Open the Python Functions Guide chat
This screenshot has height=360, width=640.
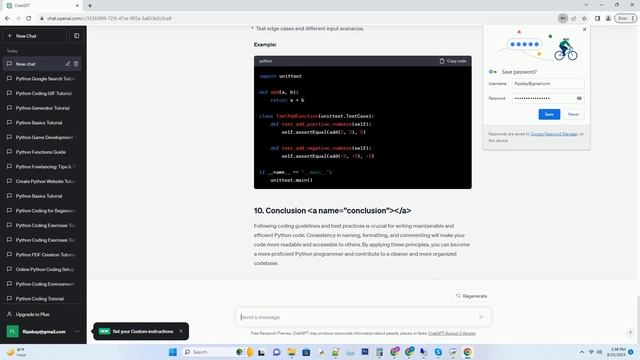[x=42, y=152]
